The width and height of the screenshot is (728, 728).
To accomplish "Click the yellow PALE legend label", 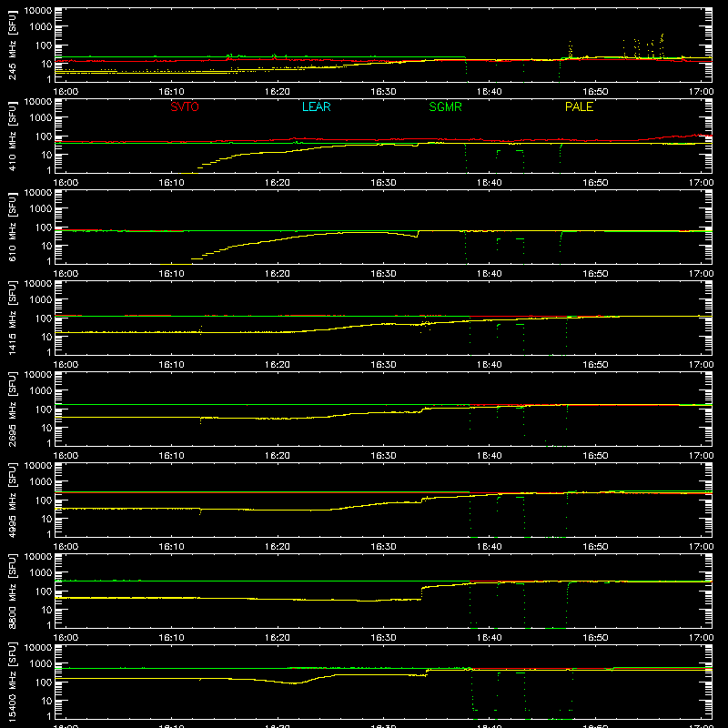I will click(579, 106).
